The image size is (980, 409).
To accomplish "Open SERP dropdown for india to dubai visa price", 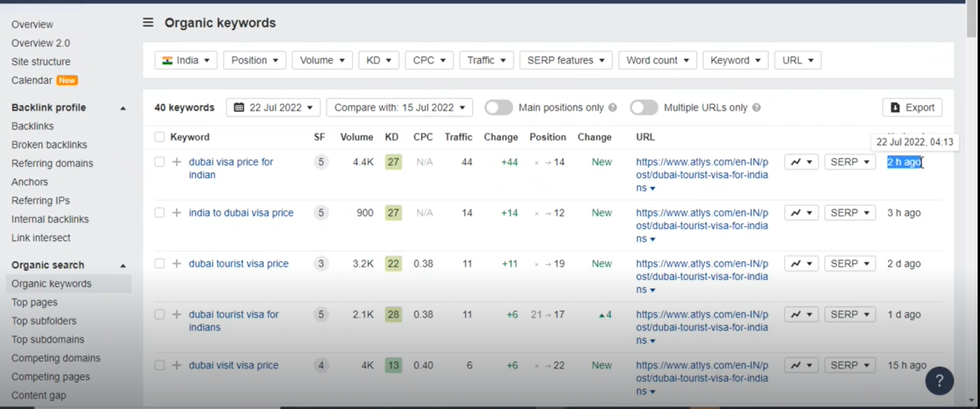I will click(x=850, y=213).
